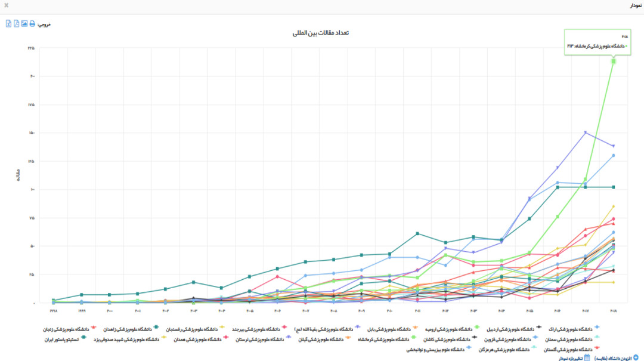
Task: Hide دانشگاه علوم پزشکی قزوین legend entry
Action: (511, 339)
